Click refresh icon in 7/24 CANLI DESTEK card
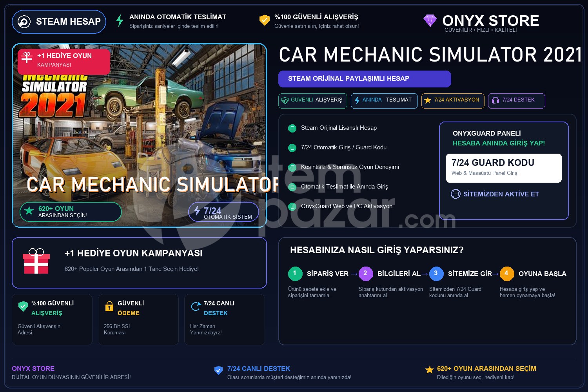This screenshot has height=392, width=588. (196, 306)
